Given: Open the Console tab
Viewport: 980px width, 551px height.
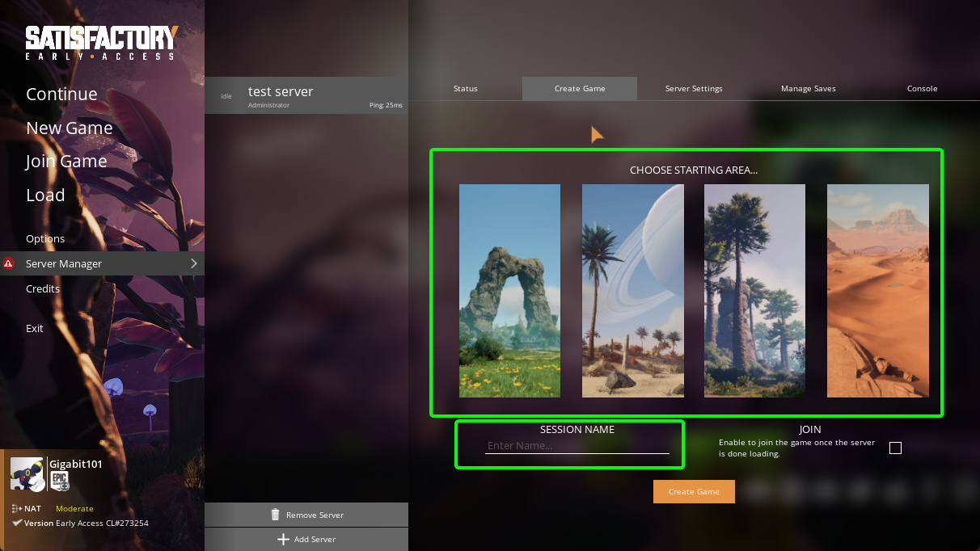Looking at the screenshot, I should tap(923, 89).
